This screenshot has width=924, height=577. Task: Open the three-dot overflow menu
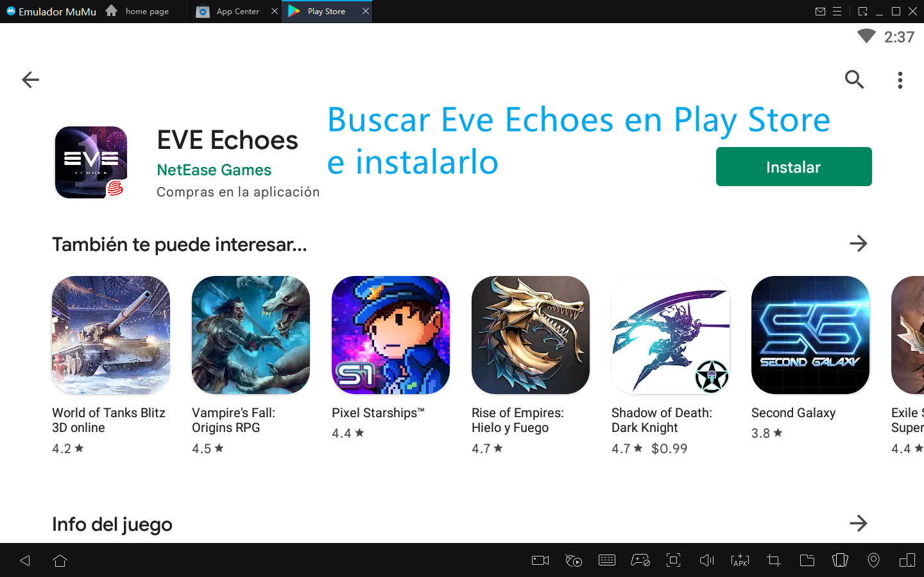pyautogui.click(x=900, y=80)
